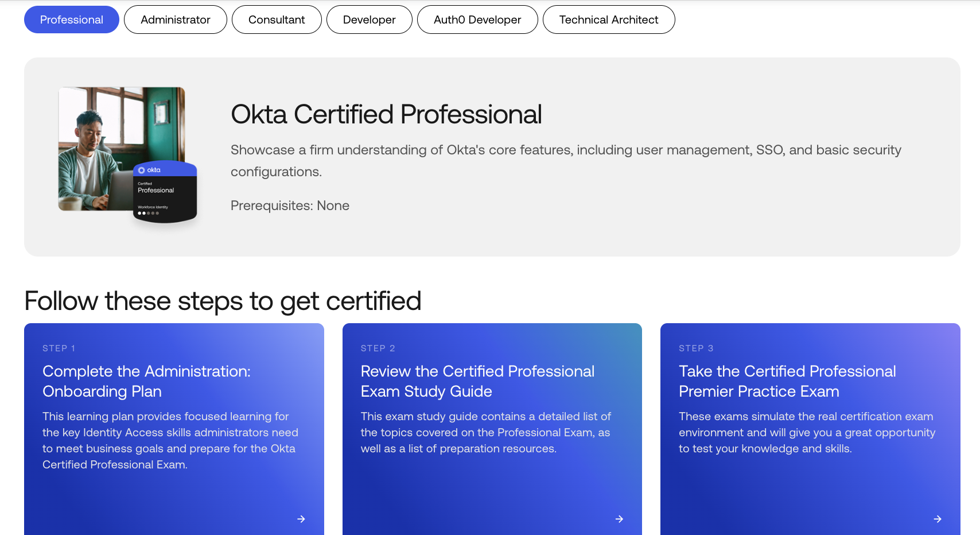
Task: Open the Administration: Onboarding Plan link
Action: coord(146,381)
